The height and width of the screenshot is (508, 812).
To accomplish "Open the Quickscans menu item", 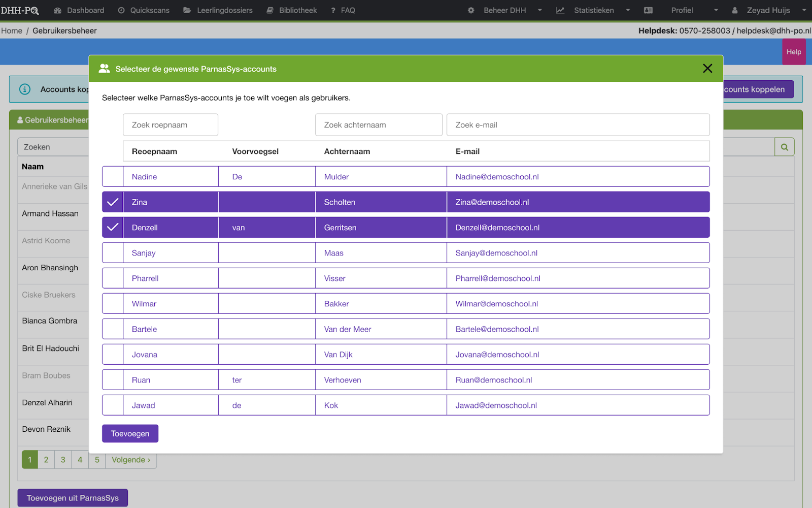I will tap(144, 10).
